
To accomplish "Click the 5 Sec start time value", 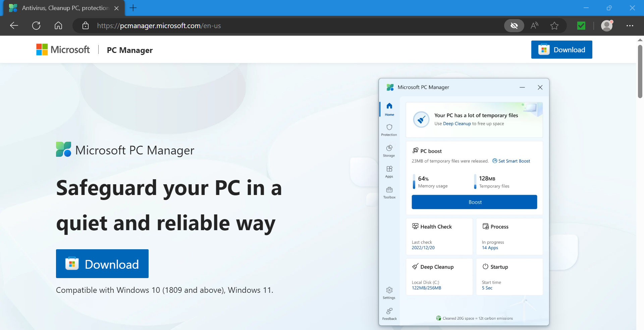I will [487, 288].
